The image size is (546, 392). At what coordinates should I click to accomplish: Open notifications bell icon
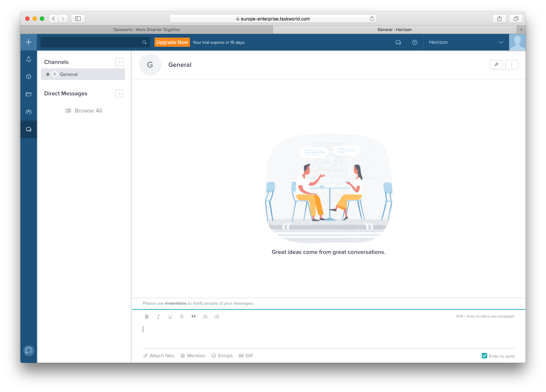pyautogui.click(x=28, y=59)
